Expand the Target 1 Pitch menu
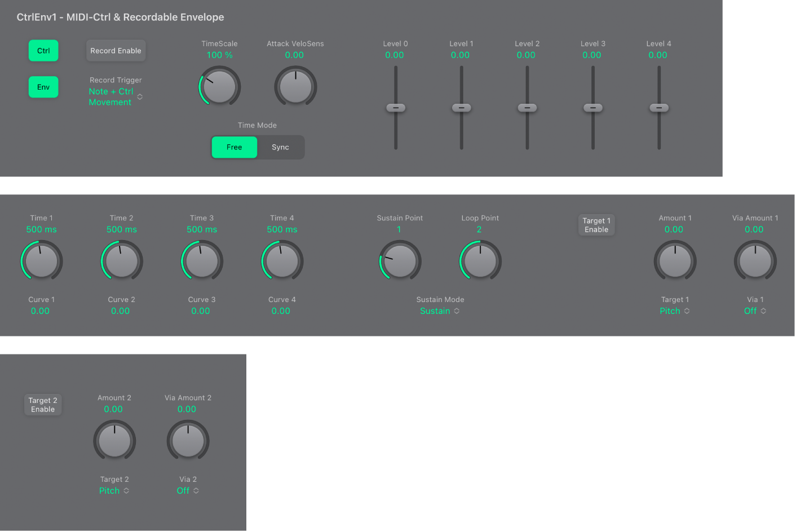This screenshot has height=532, width=796. [x=675, y=311]
